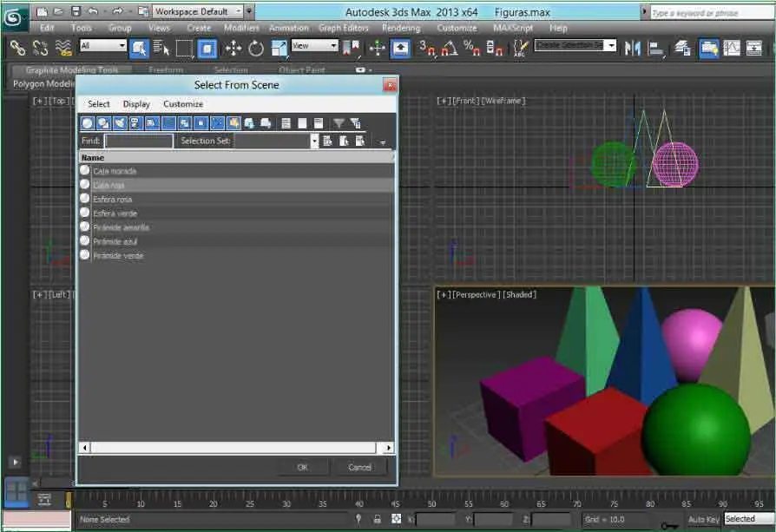Open the Front viewport [+] menu
The height and width of the screenshot is (532, 776).
(443, 101)
